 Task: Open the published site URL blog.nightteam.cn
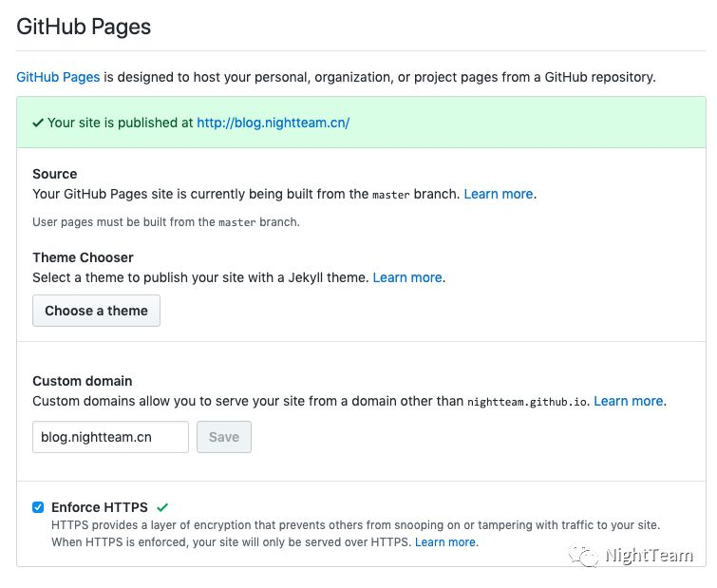tap(273, 123)
